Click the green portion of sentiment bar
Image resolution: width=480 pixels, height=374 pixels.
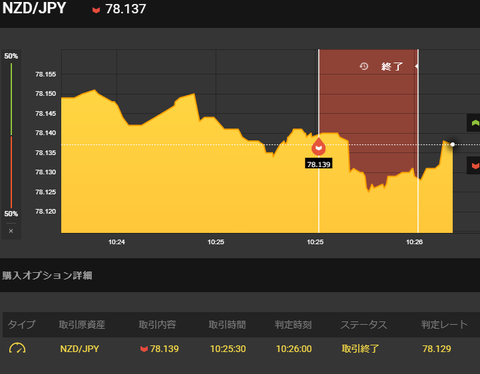[11, 99]
